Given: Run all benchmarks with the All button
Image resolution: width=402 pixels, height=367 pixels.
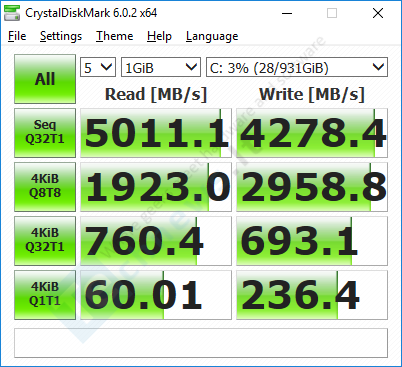Looking at the screenshot, I should pos(45,79).
